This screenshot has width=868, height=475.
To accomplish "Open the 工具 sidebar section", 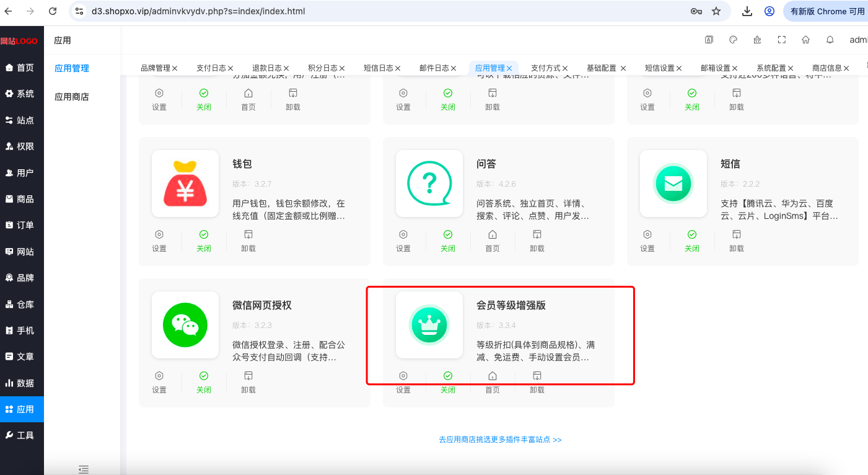I will [22, 435].
